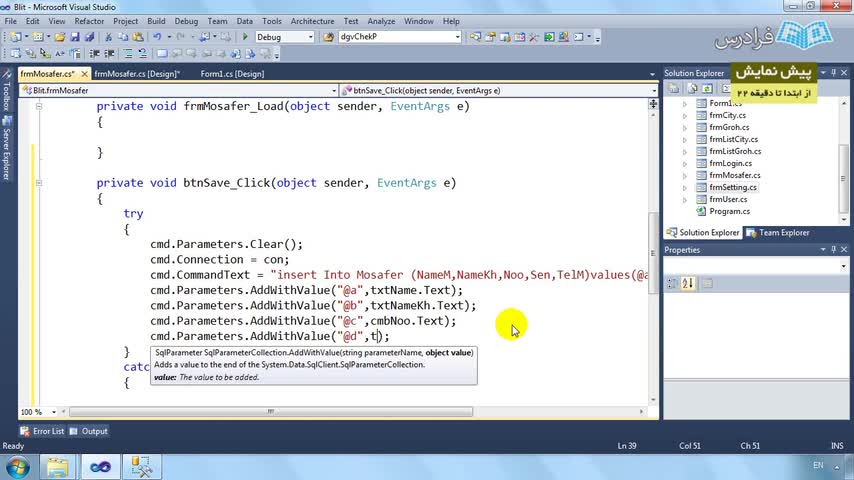Open the Debug configuration dropdown
The height and width of the screenshot is (480, 854).
(x=310, y=37)
